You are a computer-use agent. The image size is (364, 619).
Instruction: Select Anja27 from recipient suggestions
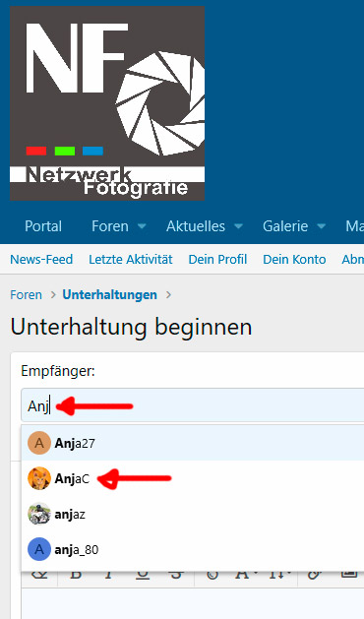tap(193, 443)
